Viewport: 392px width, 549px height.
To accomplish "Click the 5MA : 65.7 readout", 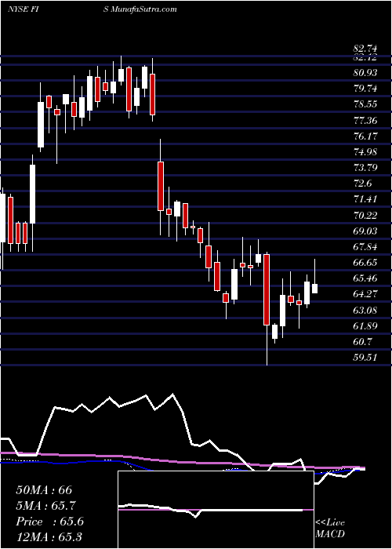I will pyautogui.click(x=46, y=506).
